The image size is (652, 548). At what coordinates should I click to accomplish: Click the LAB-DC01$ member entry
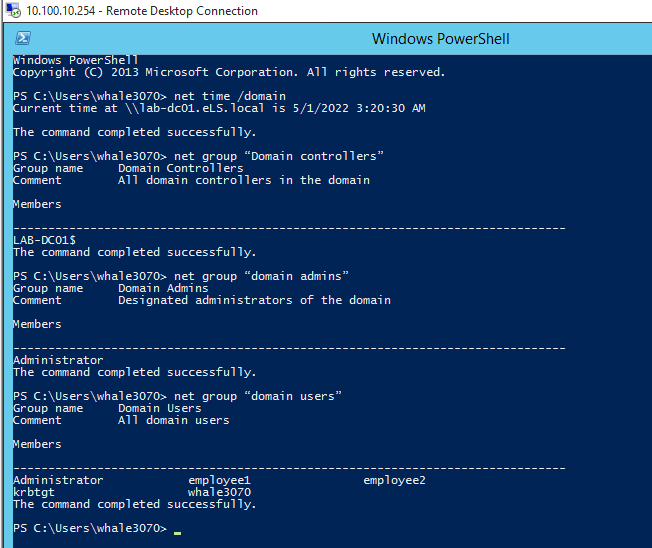tap(42, 240)
